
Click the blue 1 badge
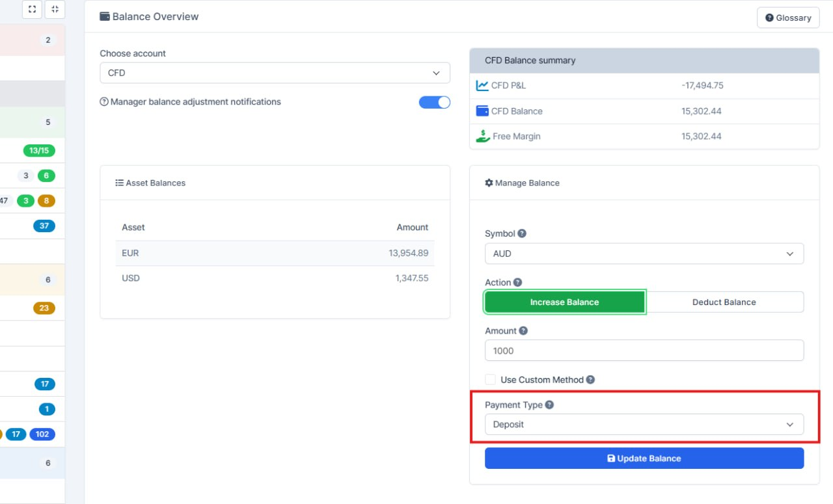47,409
